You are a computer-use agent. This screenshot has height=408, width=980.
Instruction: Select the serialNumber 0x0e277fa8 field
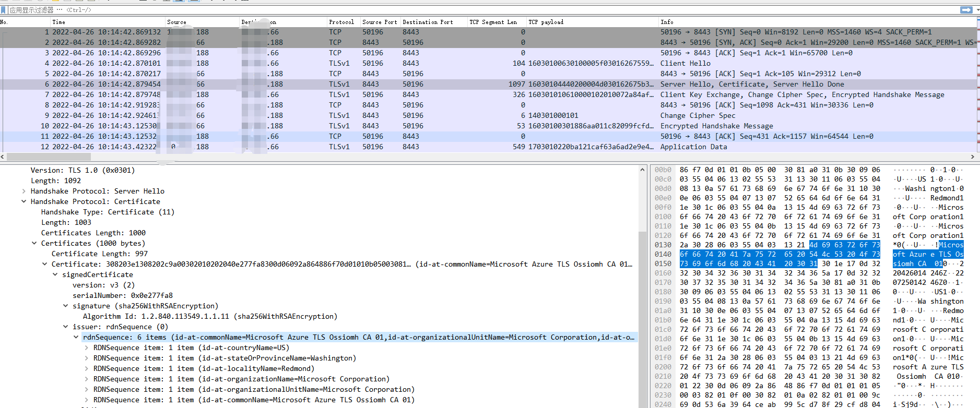(123, 296)
